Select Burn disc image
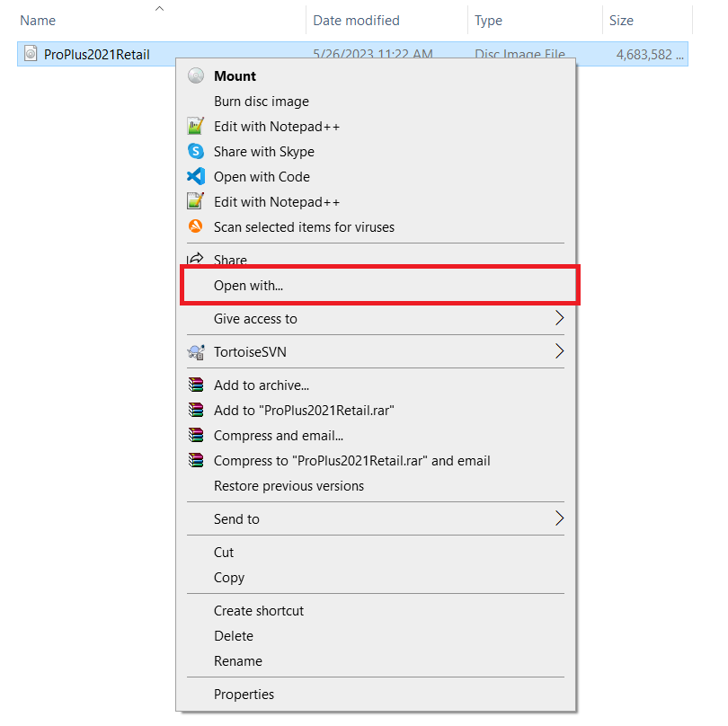Image resolution: width=728 pixels, height=726 pixels. coord(376,102)
